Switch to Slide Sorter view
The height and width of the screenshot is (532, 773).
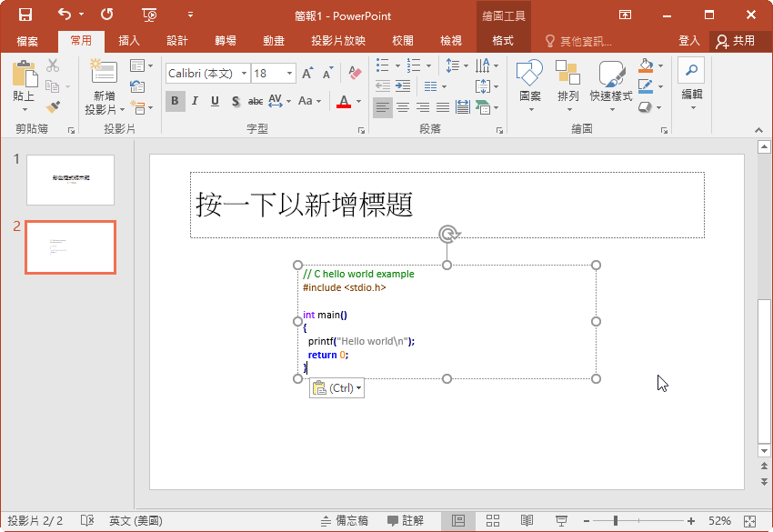(493, 520)
